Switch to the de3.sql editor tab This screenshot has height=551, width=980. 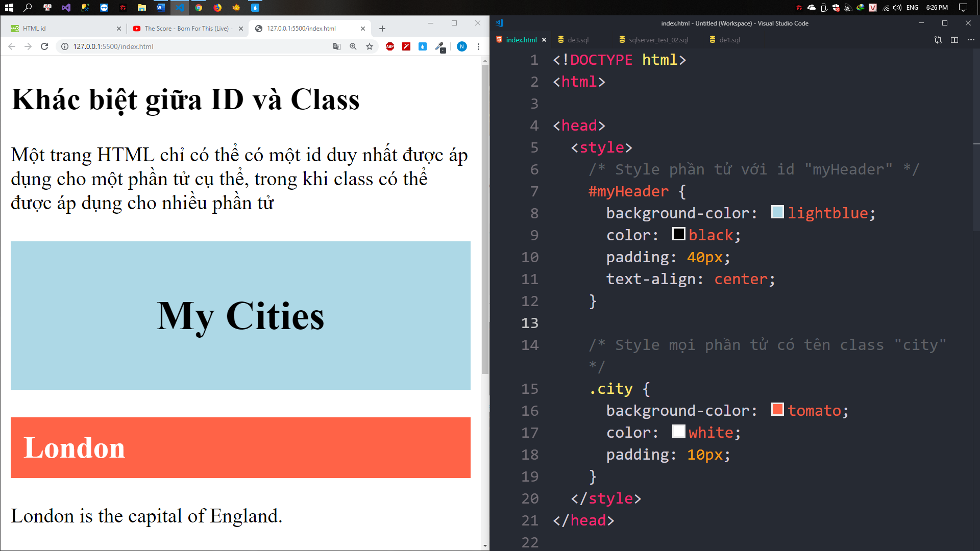click(578, 40)
